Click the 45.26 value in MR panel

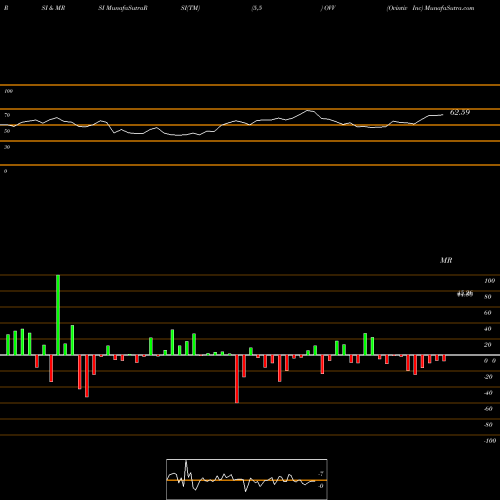point(465,294)
